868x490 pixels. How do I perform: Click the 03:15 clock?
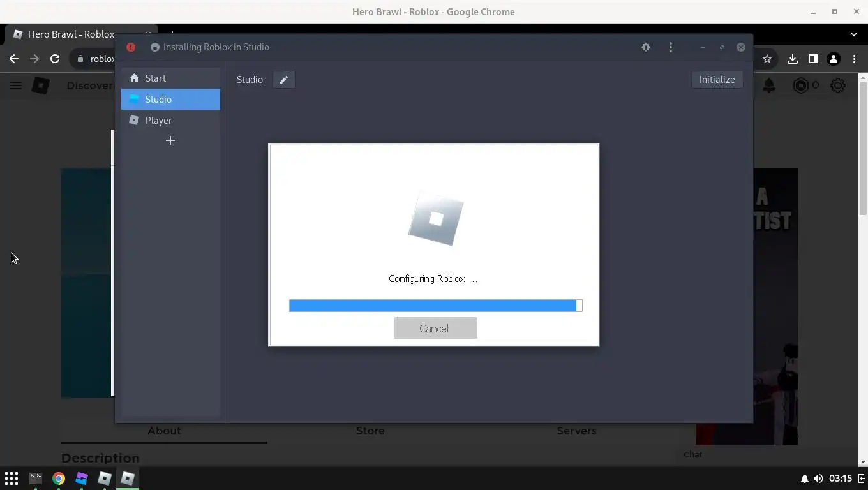[841, 479]
